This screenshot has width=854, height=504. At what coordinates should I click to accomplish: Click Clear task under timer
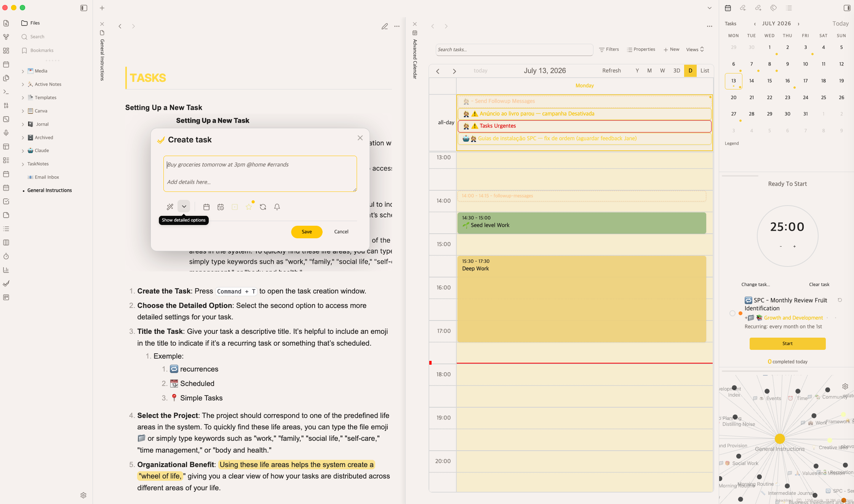tap(819, 284)
